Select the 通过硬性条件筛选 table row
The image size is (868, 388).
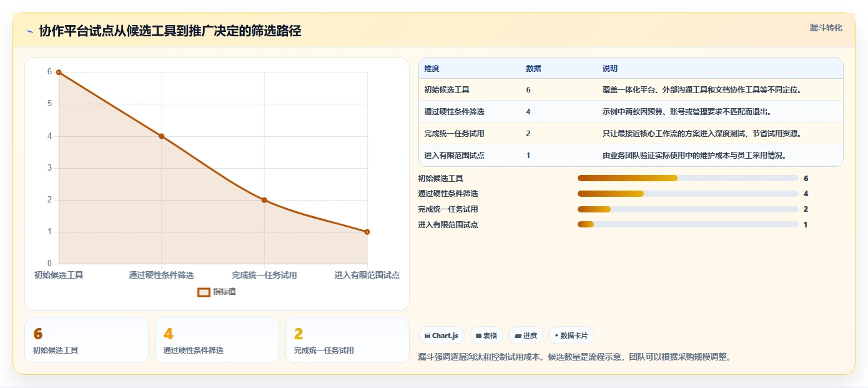[631, 112]
